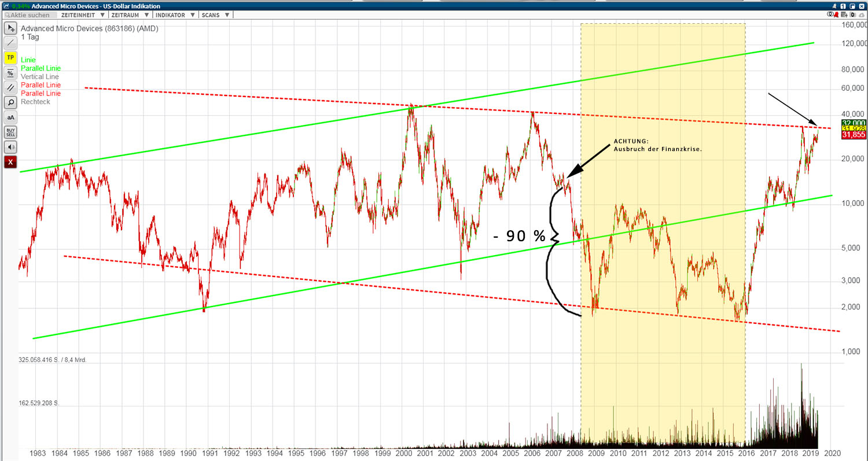Toggle the sound notification speaker icon
This screenshot has height=461, width=868.
pos(10,147)
